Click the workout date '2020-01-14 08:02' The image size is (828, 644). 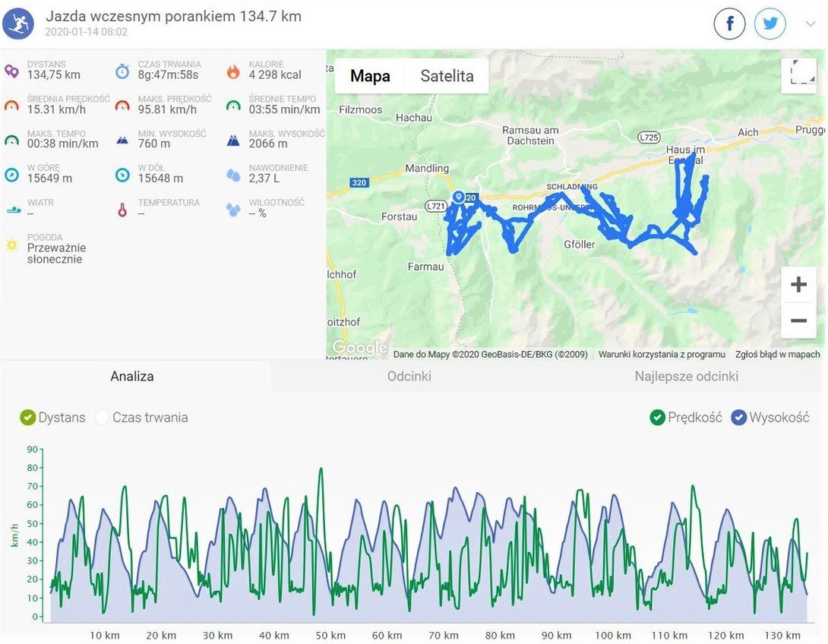pos(86,32)
